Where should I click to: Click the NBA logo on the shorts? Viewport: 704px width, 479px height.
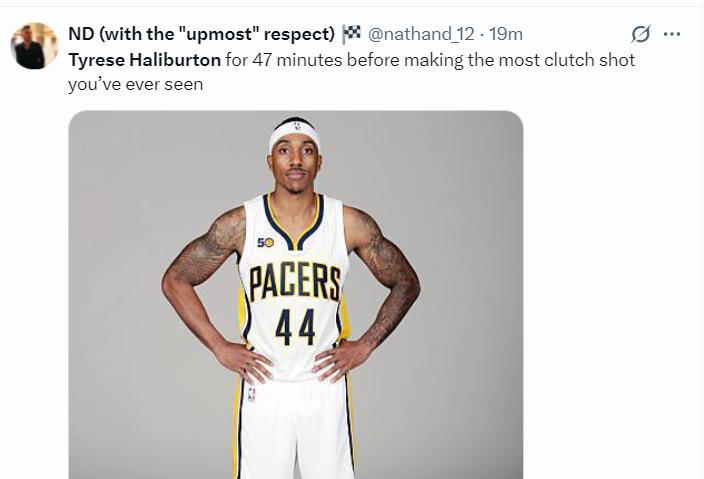point(250,395)
